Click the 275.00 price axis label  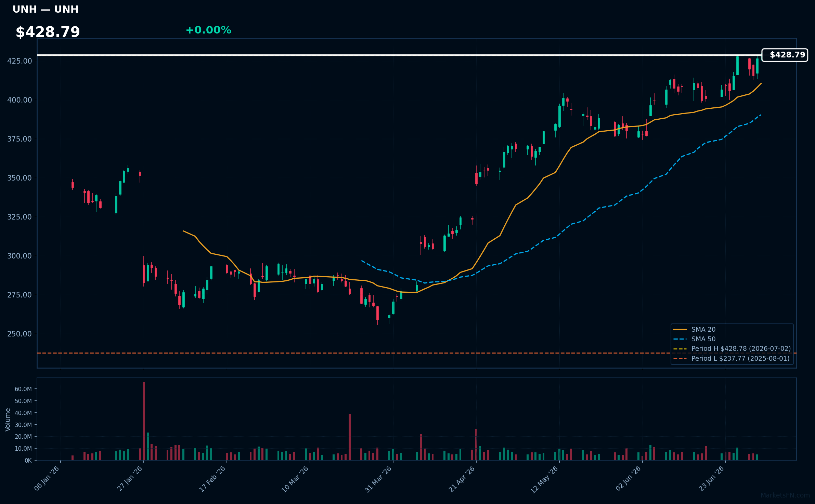coord(20,295)
